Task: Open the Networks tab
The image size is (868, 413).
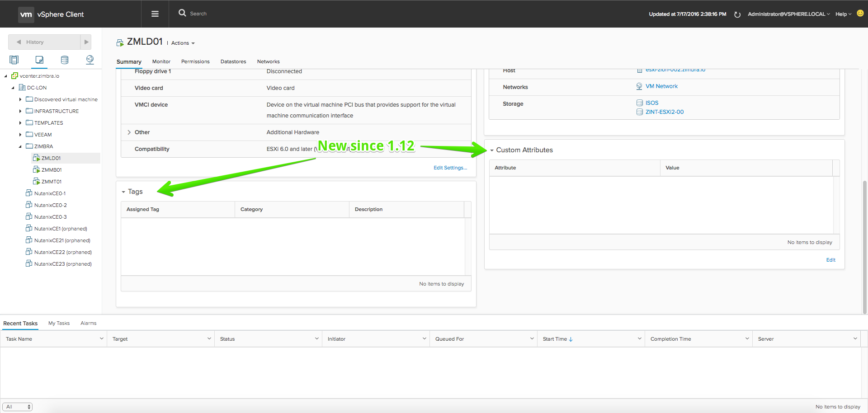Action: [269, 61]
